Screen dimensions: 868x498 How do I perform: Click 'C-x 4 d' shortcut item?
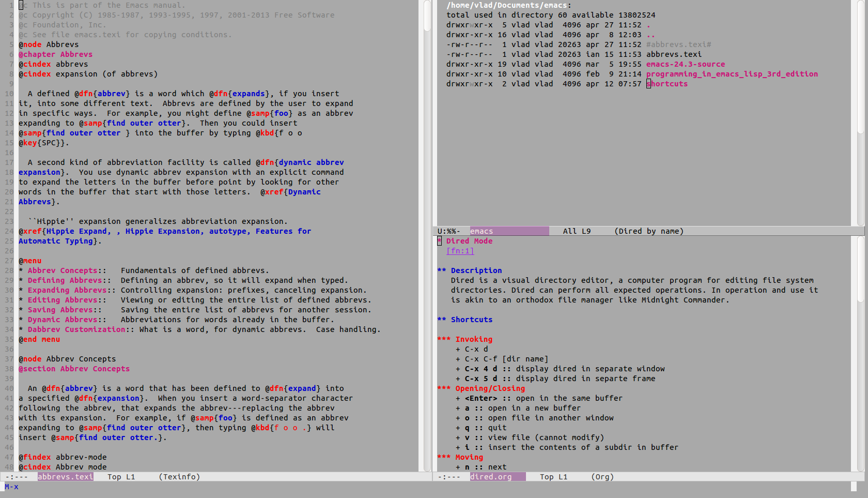(560, 369)
